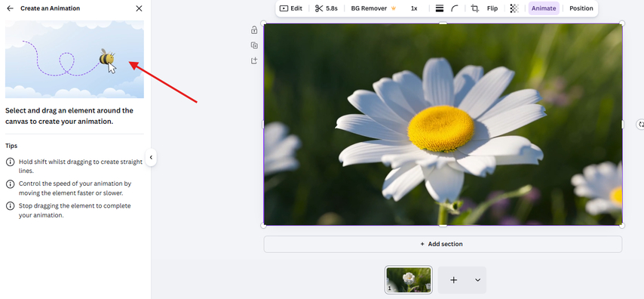644x299 pixels.
Task: Change playback speed 1x
Action: (x=414, y=8)
